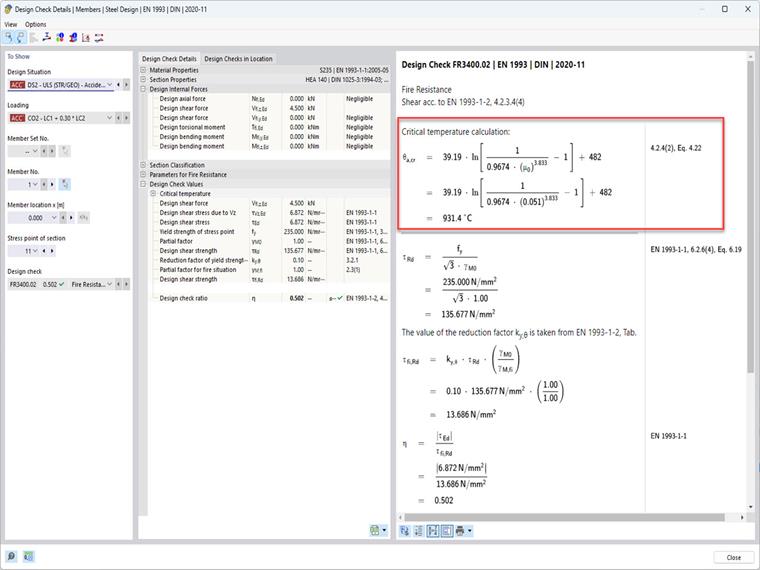The image size is (760, 570).
Task: Expand the Material Properties section
Action: (x=143, y=70)
